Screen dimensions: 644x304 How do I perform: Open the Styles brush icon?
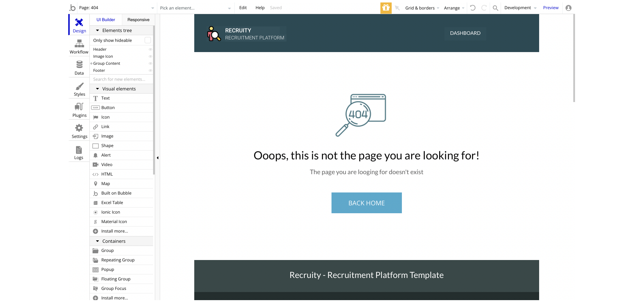pos(80,86)
